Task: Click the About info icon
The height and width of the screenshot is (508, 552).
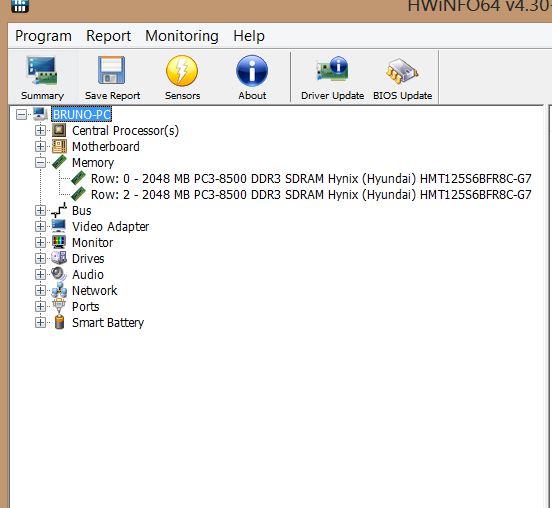Action: pos(252,71)
